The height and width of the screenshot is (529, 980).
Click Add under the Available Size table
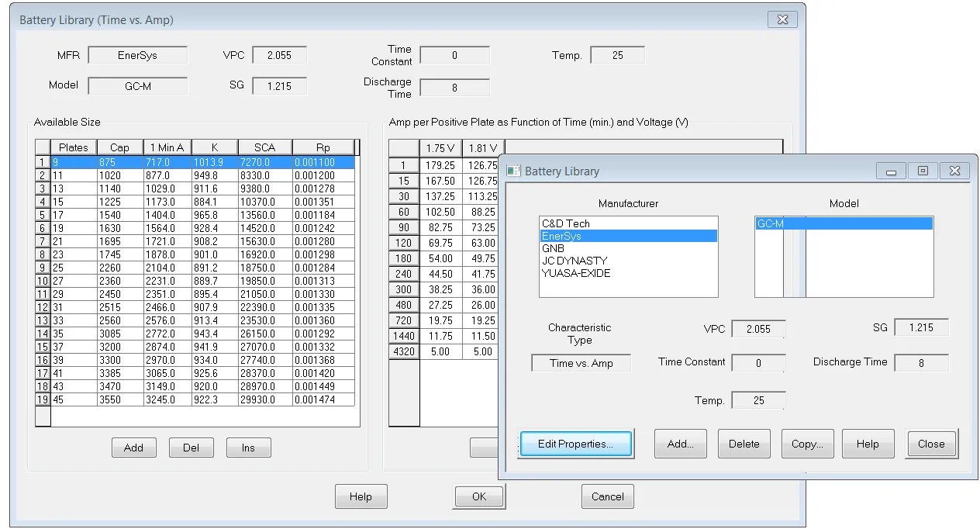tap(133, 448)
